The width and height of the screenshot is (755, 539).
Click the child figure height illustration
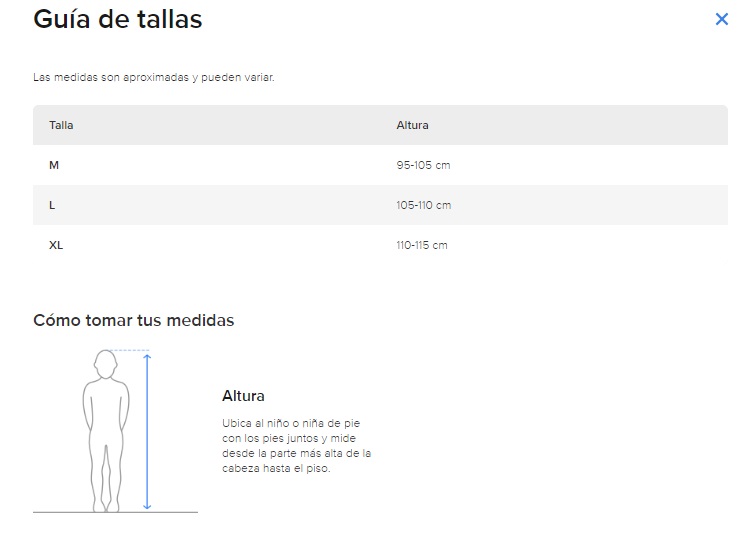coord(106,431)
